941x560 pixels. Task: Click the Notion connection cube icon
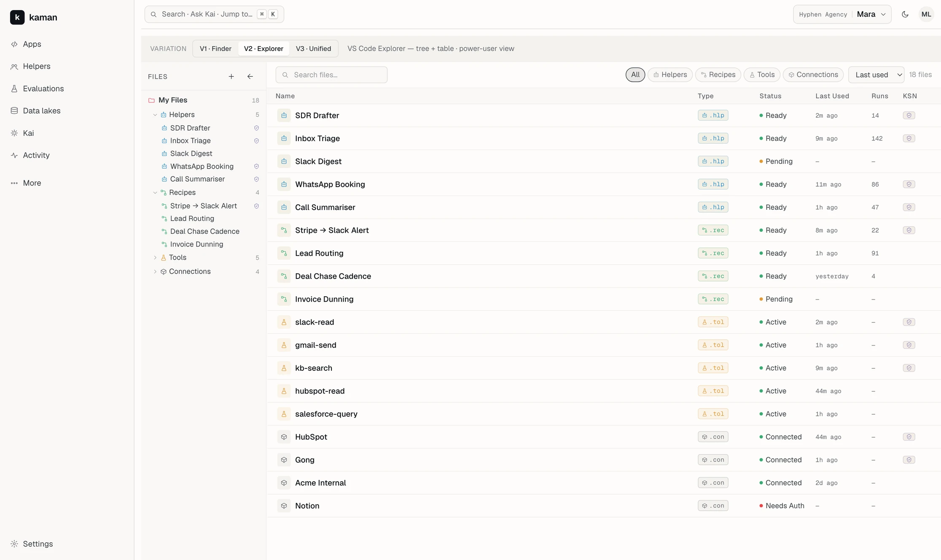tap(284, 506)
